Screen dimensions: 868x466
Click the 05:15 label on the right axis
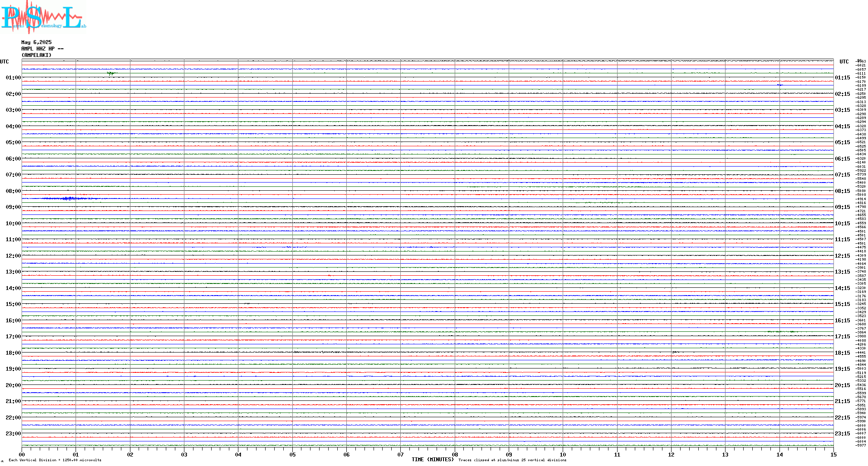click(843, 142)
